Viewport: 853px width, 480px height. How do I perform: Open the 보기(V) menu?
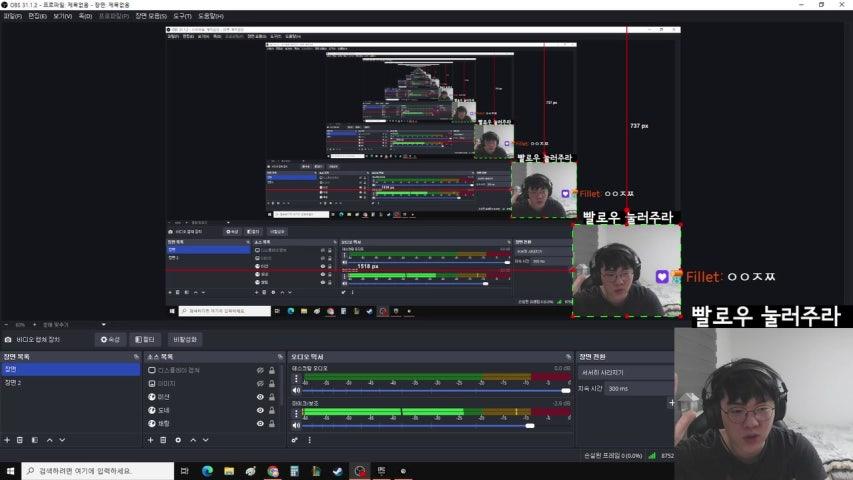(x=63, y=16)
